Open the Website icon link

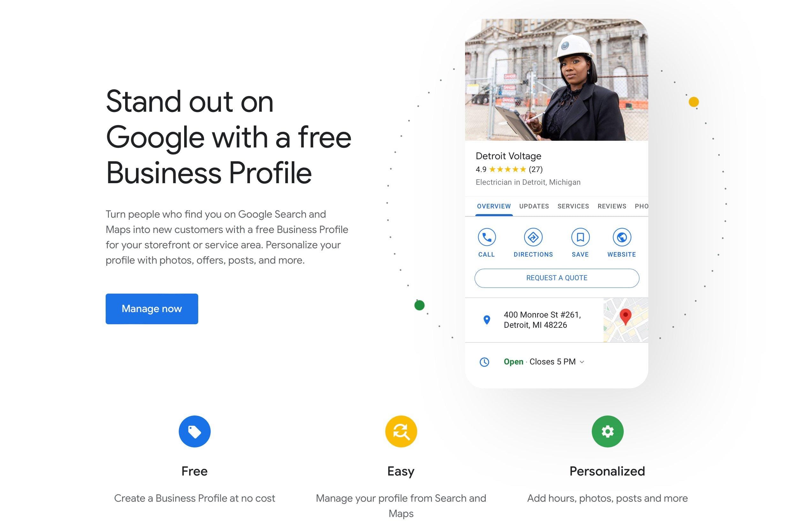pyautogui.click(x=621, y=237)
